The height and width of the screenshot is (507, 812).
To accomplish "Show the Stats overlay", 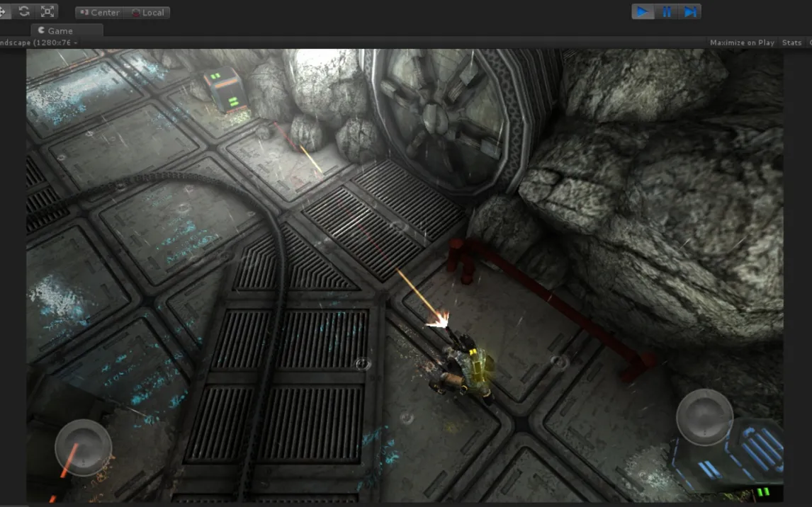I will pyautogui.click(x=791, y=42).
